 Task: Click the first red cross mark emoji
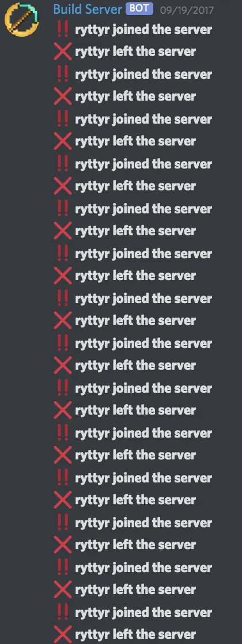pyautogui.click(x=63, y=51)
